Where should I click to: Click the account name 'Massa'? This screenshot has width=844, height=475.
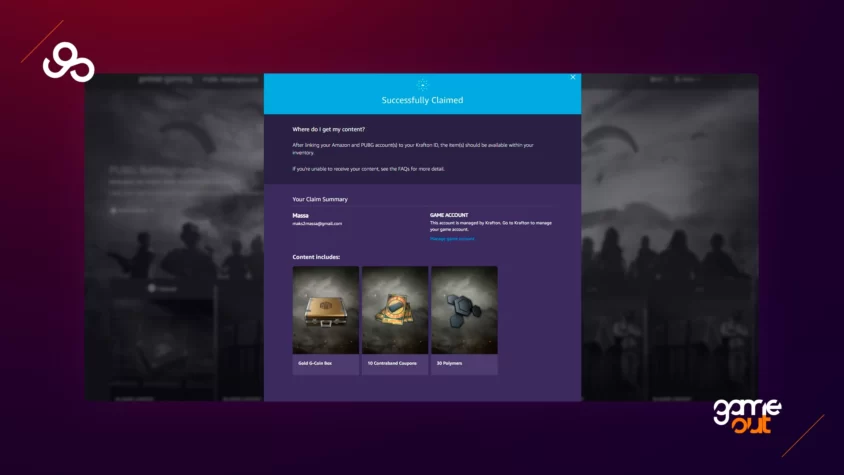click(300, 215)
